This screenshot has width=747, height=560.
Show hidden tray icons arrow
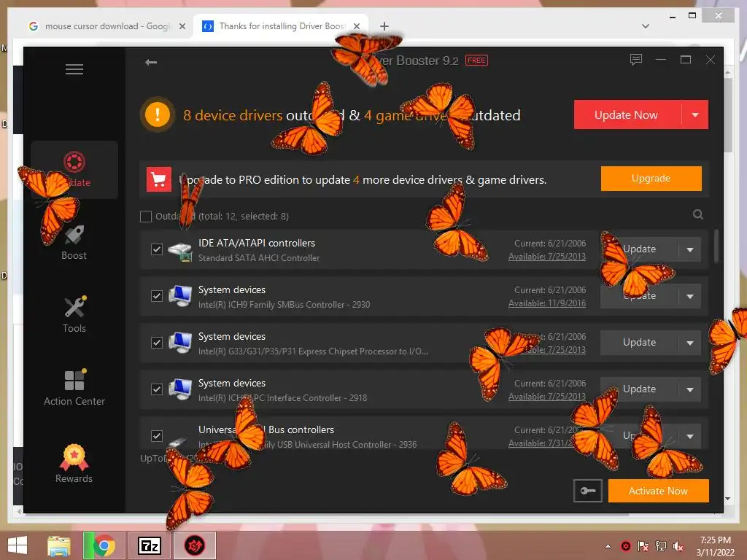tap(608, 546)
